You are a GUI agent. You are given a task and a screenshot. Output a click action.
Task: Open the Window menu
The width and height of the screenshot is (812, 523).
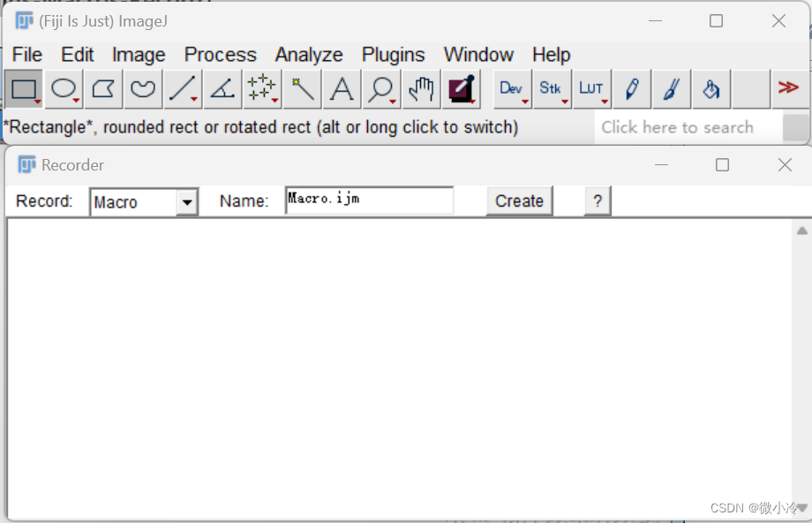click(478, 55)
